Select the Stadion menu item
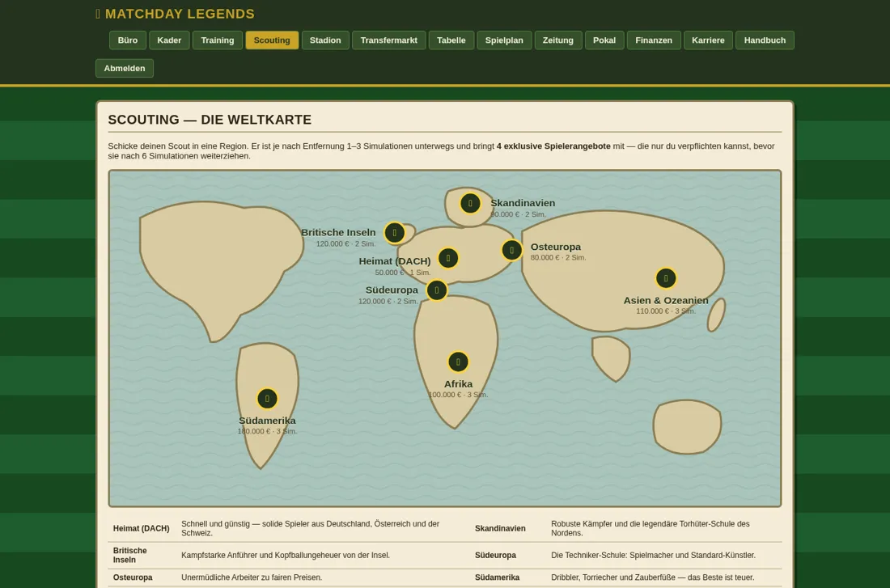 [x=325, y=40]
